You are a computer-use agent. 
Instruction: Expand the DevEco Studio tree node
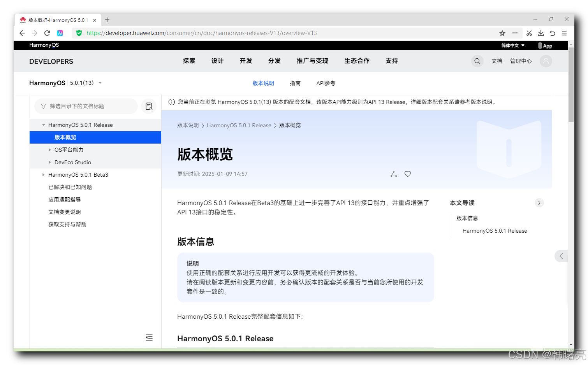pos(49,162)
